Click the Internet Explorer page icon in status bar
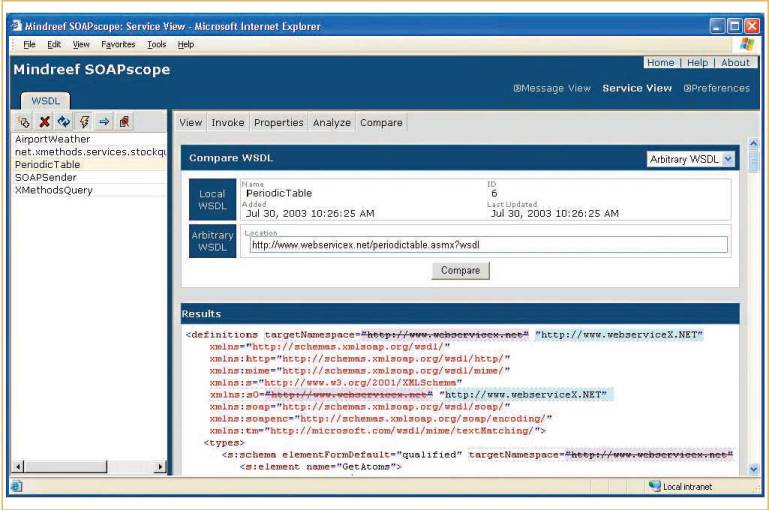 point(16,486)
